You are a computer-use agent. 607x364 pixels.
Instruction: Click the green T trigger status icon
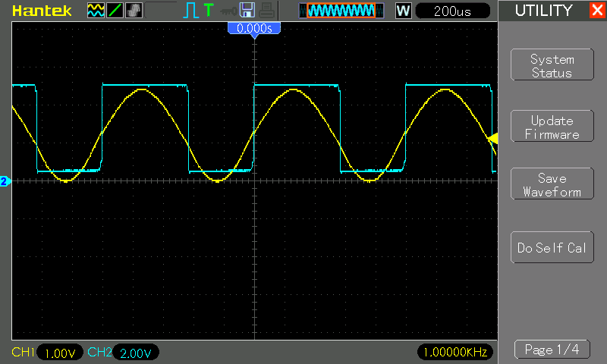209,10
